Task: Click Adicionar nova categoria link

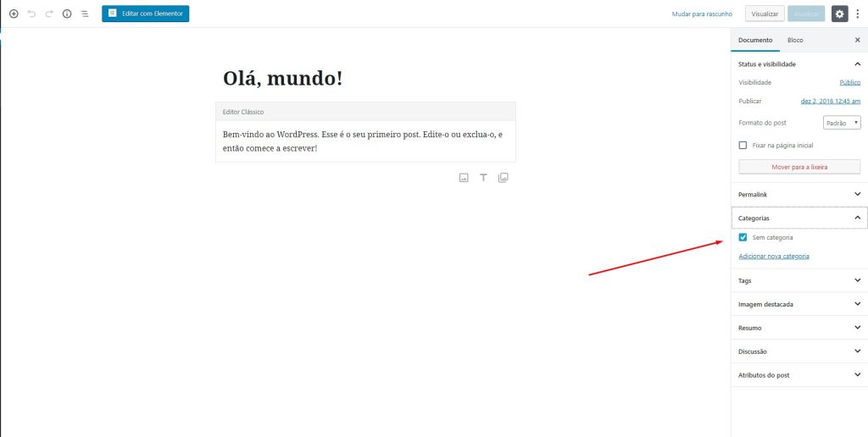Action: tap(774, 256)
